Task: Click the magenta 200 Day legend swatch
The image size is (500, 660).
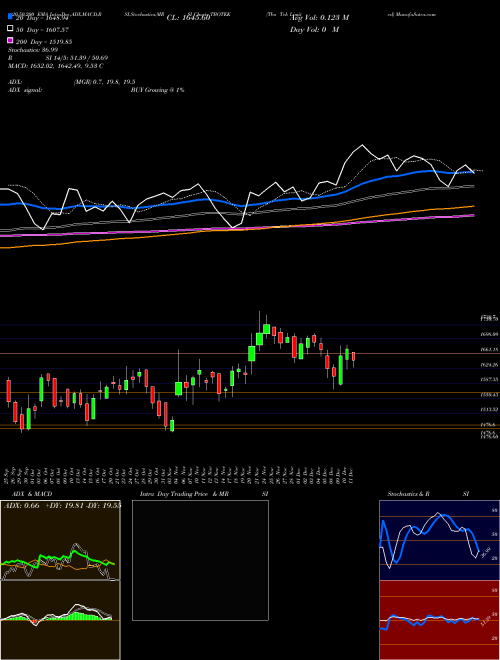Action: [x=10, y=41]
